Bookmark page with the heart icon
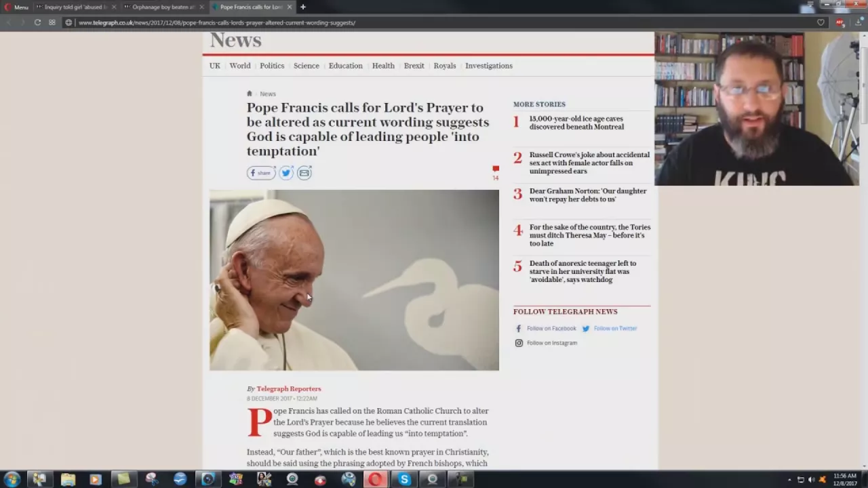868x488 pixels. [821, 22]
